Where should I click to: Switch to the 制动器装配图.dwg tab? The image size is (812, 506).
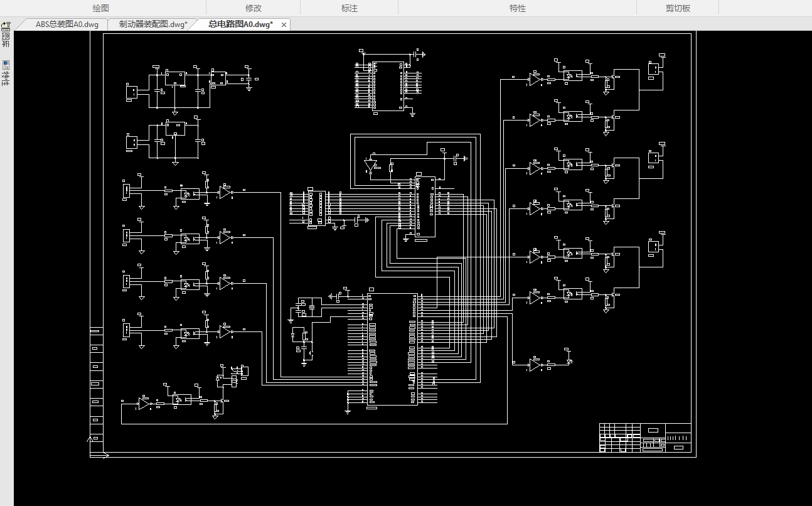pos(152,24)
